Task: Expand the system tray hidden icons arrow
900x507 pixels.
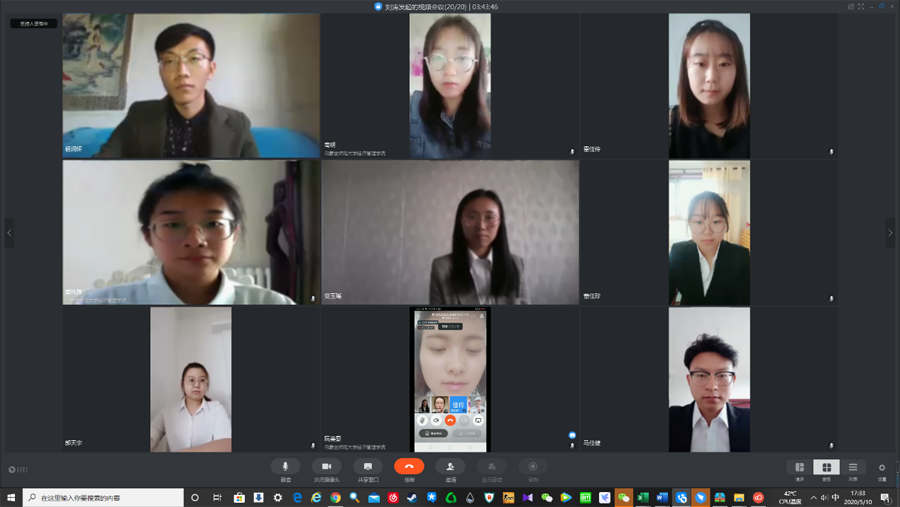Action: click(814, 497)
